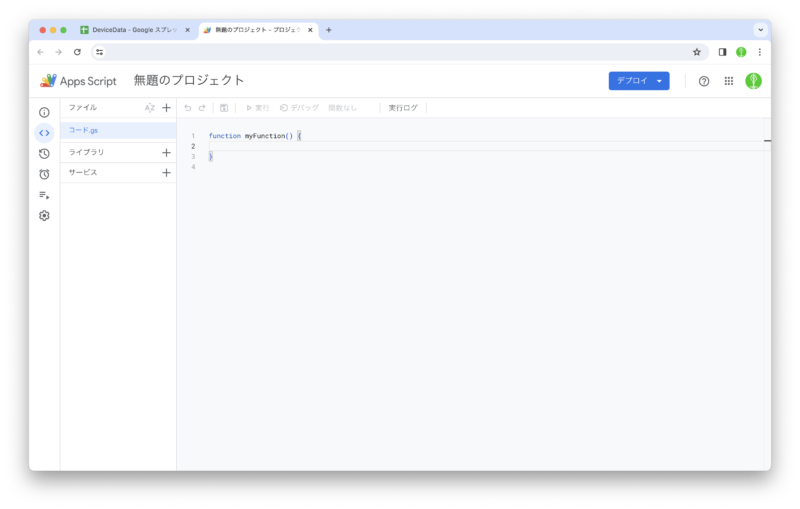Screen dimensions: 800x509
Task: Open the Triggers alarm clock icon
Action: pos(44,174)
